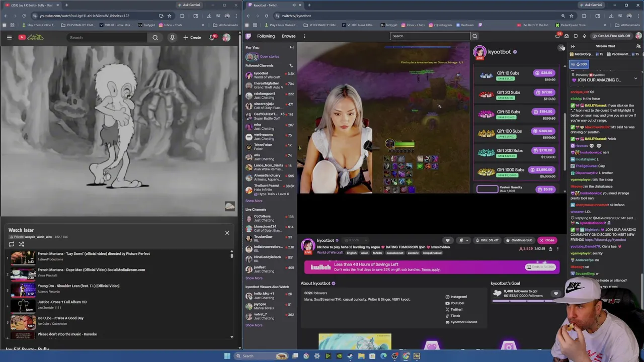Open Terms apply link in banner
Image resolution: width=644 pixels, height=362 pixels.
click(431, 269)
